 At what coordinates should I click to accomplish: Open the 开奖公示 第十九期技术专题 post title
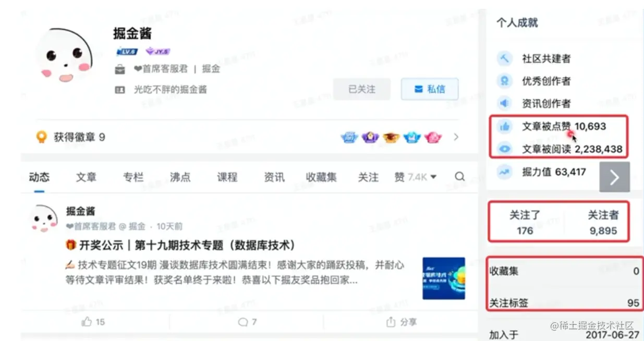(180, 245)
